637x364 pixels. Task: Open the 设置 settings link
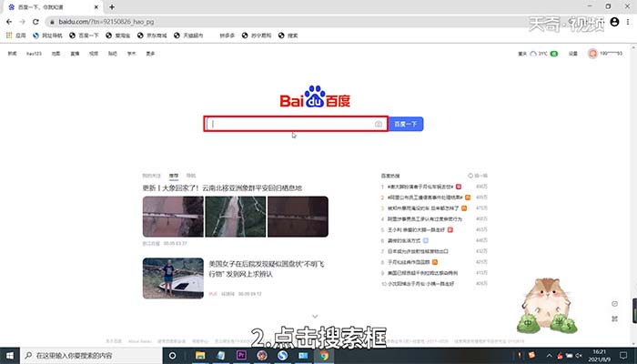[x=572, y=54]
